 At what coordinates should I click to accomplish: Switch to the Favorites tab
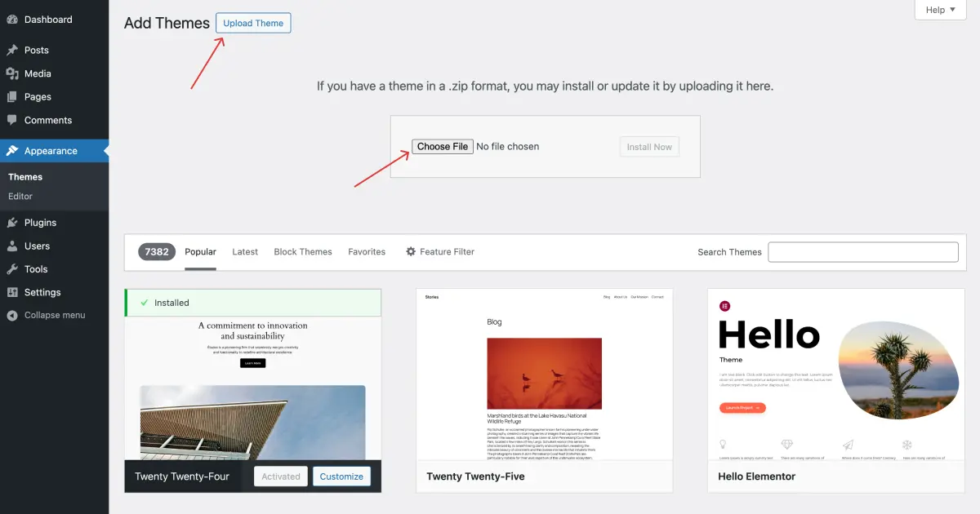pyautogui.click(x=367, y=251)
